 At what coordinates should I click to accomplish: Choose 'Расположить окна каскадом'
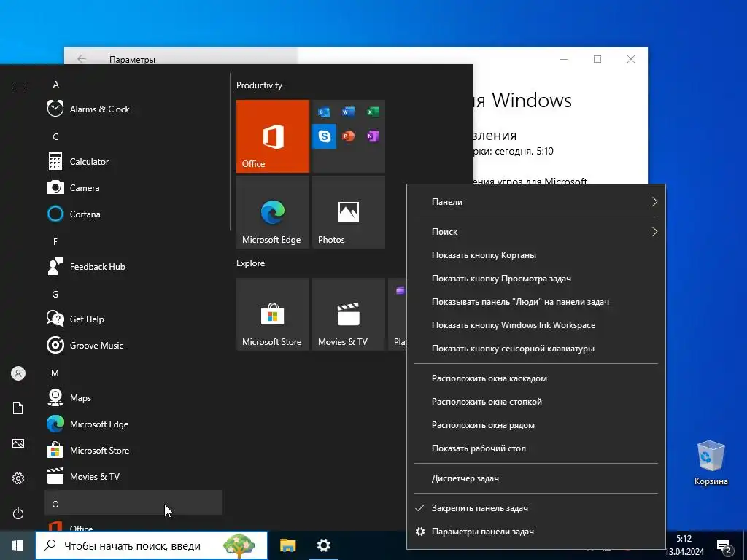pyautogui.click(x=536, y=378)
